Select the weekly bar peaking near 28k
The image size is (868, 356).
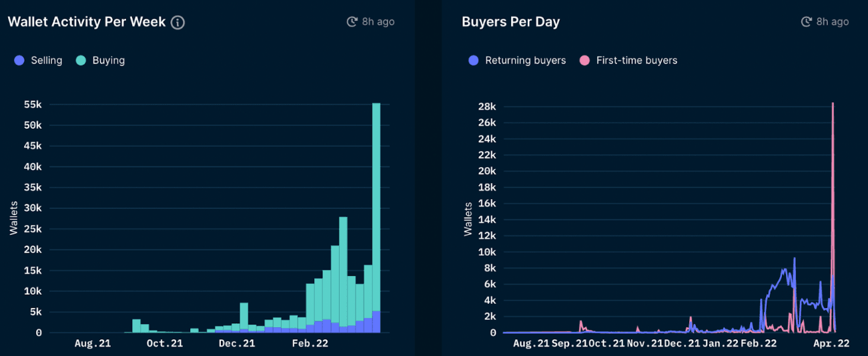[x=343, y=267]
